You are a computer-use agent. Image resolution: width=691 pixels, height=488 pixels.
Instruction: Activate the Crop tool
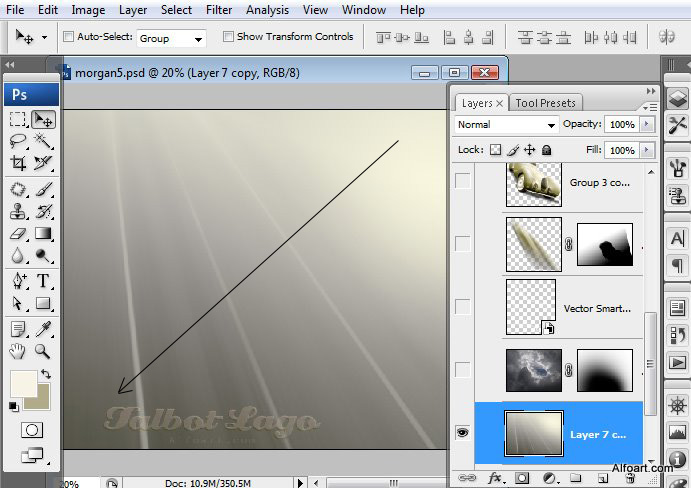[x=18, y=163]
